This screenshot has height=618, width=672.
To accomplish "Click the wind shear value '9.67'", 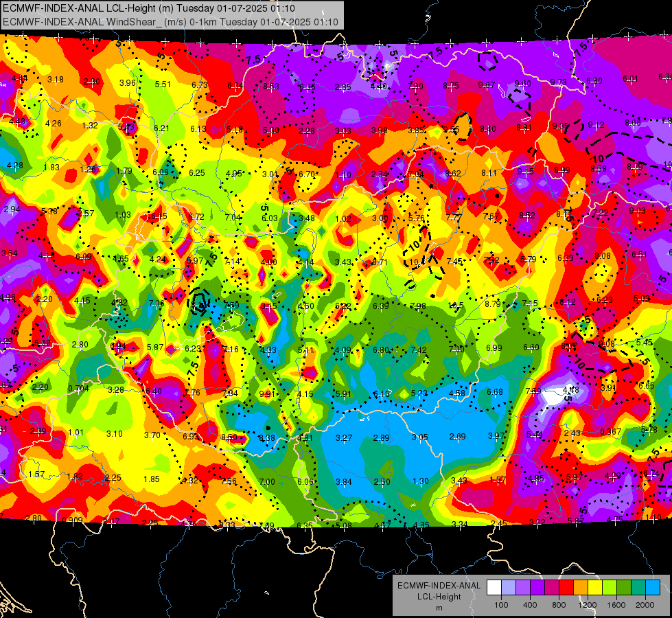I will point(487,85).
